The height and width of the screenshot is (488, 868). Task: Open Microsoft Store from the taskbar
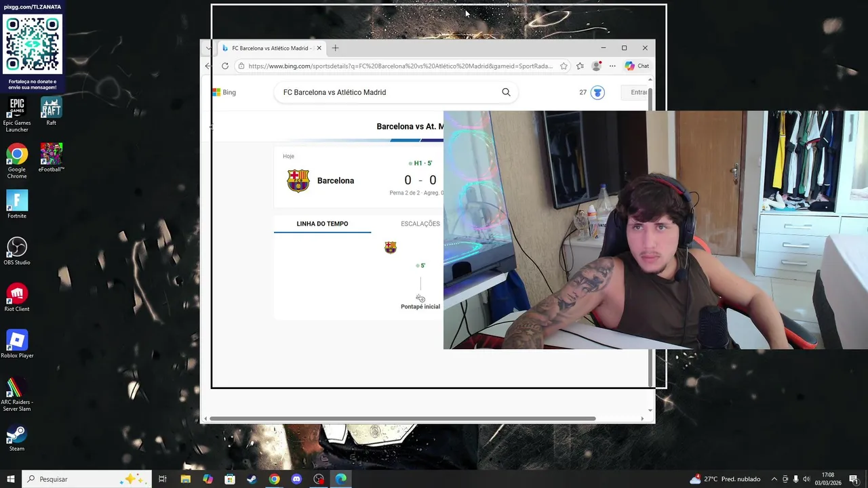click(230, 479)
